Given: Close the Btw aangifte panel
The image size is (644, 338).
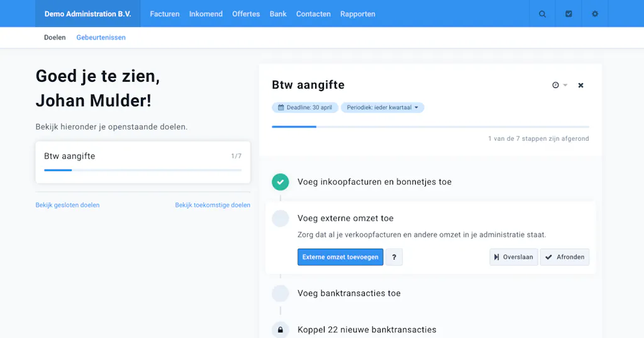Looking at the screenshot, I should [x=580, y=85].
